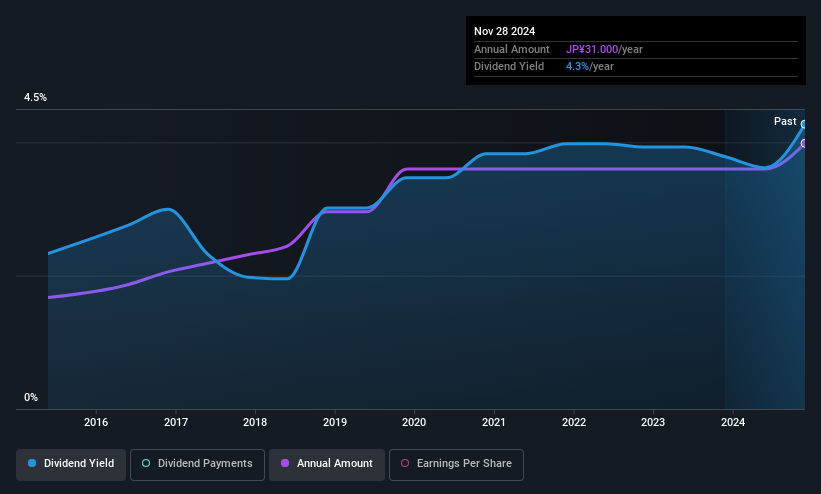
Task: Click the 2016 x-axis label
Action: (96, 422)
